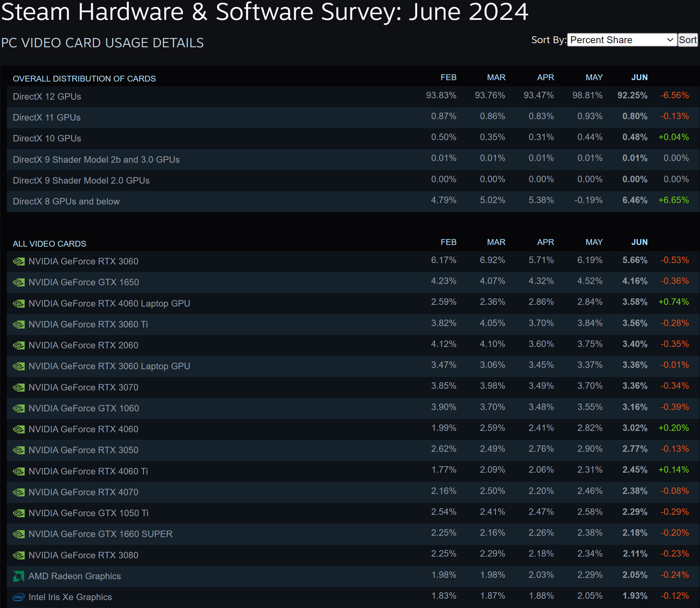
Task: Click the PC VIDEO CARD USAGE DETAILS heading
Action: pyautogui.click(x=102, y=43)
